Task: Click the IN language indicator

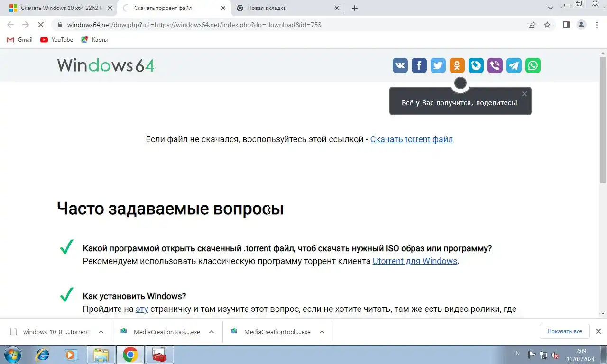Action: [517, 354]
